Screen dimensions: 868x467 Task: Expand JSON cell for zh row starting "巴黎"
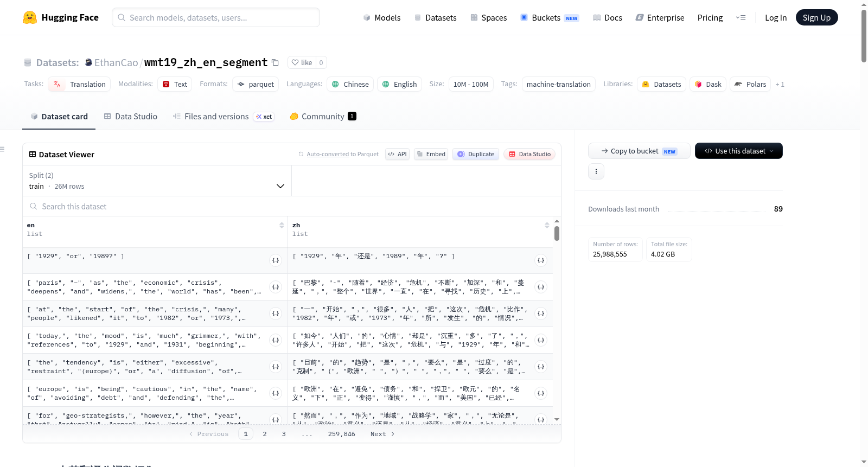(x=541, y=287)
